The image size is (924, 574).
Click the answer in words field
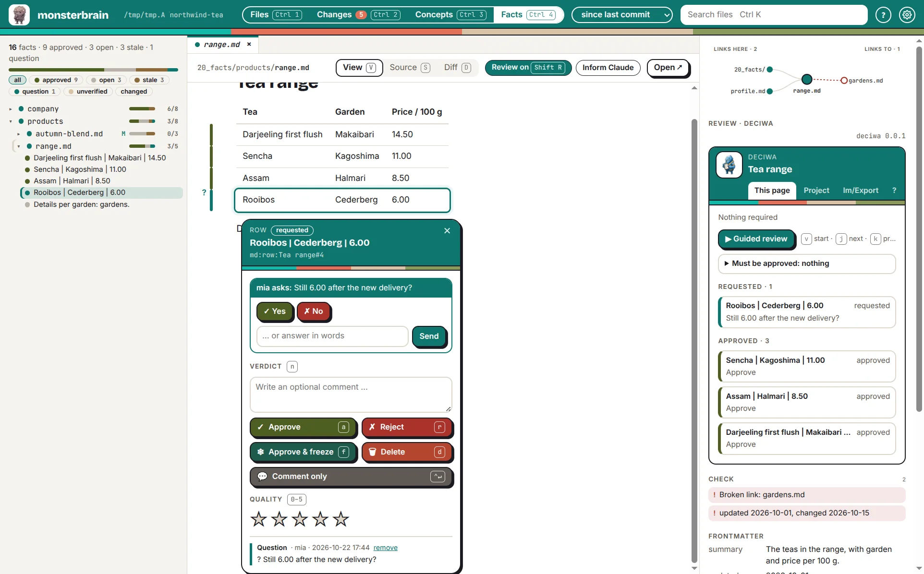pyautogui.click(x=332, y=336)
